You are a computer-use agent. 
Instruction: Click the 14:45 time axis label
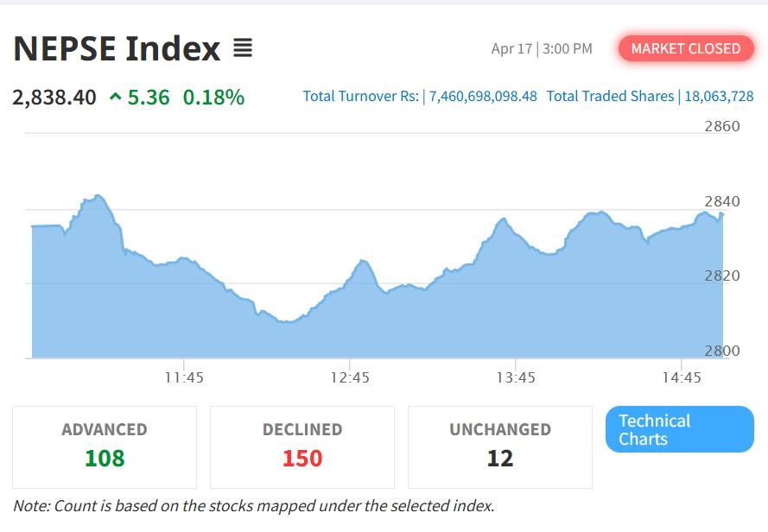click(682, 378)
